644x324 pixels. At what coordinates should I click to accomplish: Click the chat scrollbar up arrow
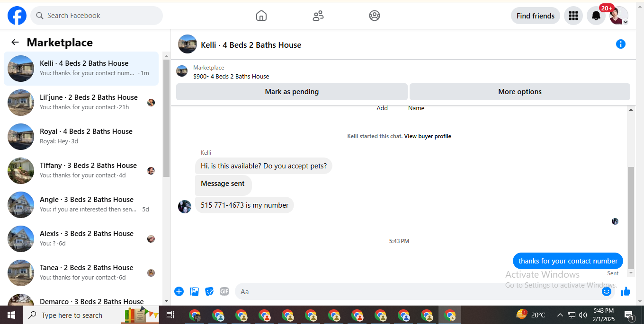(631, 110)
